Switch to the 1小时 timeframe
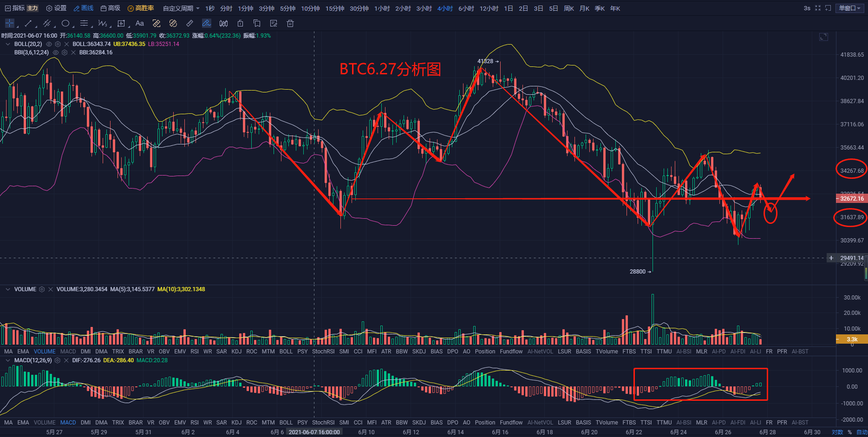This screenshot has height=437, width=868. (x=382, y=8)
